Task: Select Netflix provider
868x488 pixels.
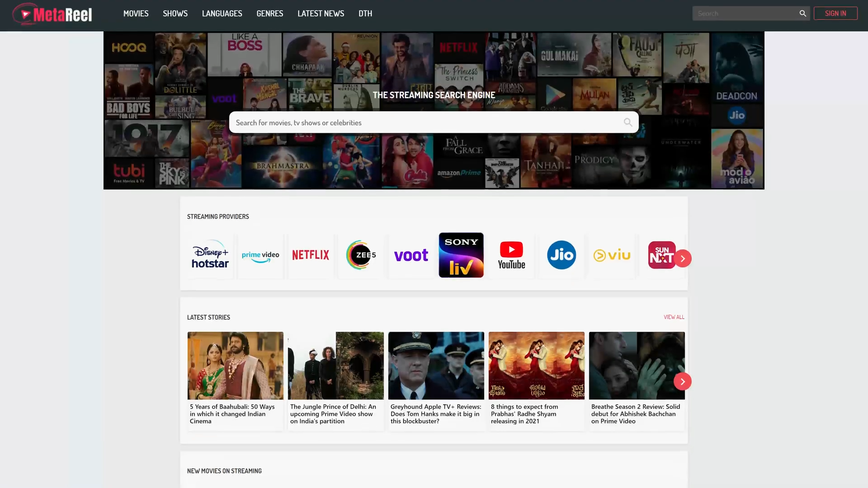Action: tap(311, 255)
